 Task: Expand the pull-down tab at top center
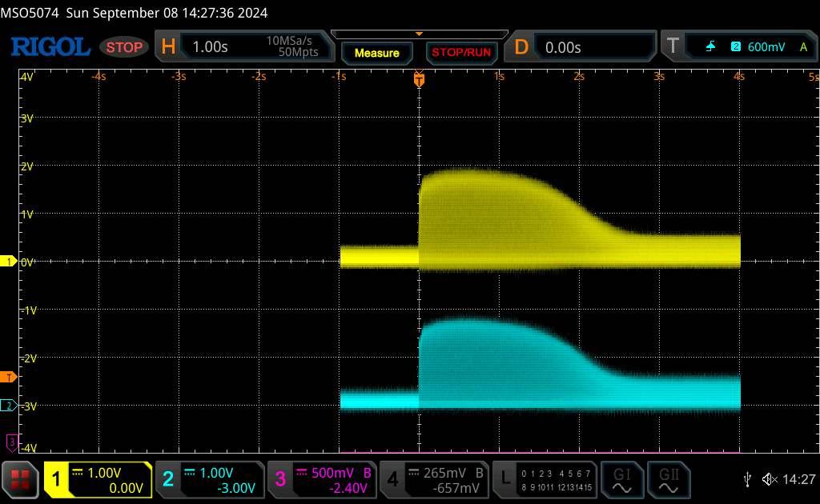(417, 34)
